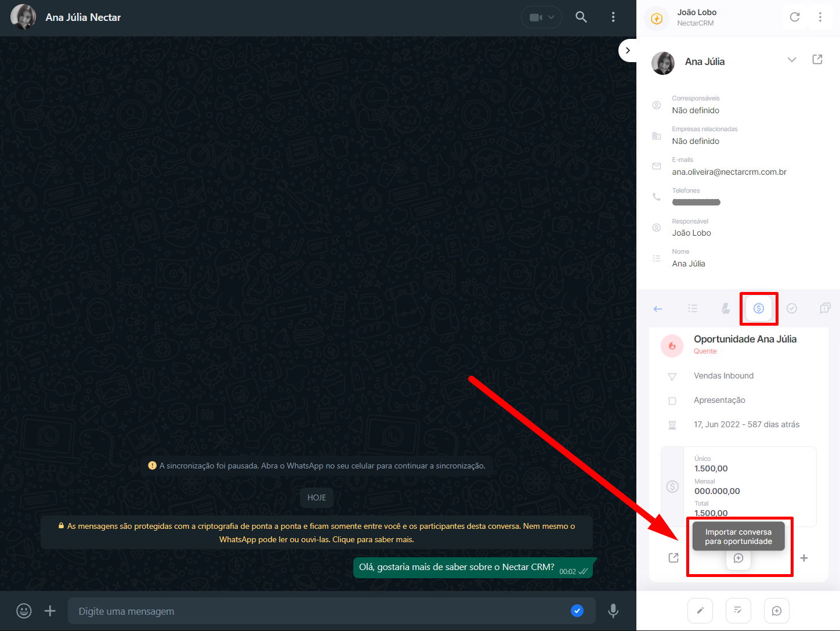This screenshot has height=631, width=840.
Task: Open contact info via Ana Júlia Nectar name
Action: pos(83,17)
